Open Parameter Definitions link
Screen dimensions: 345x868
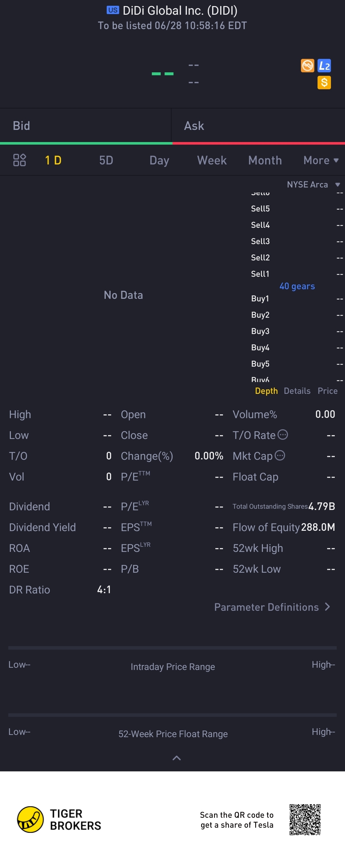point(272,607)
